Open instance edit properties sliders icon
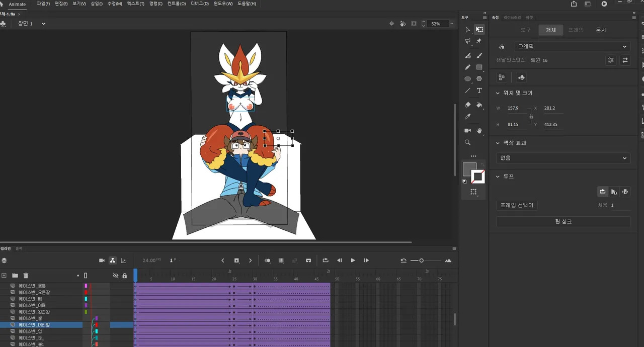Screen dimensions: 644x347 tap(611, 60)
